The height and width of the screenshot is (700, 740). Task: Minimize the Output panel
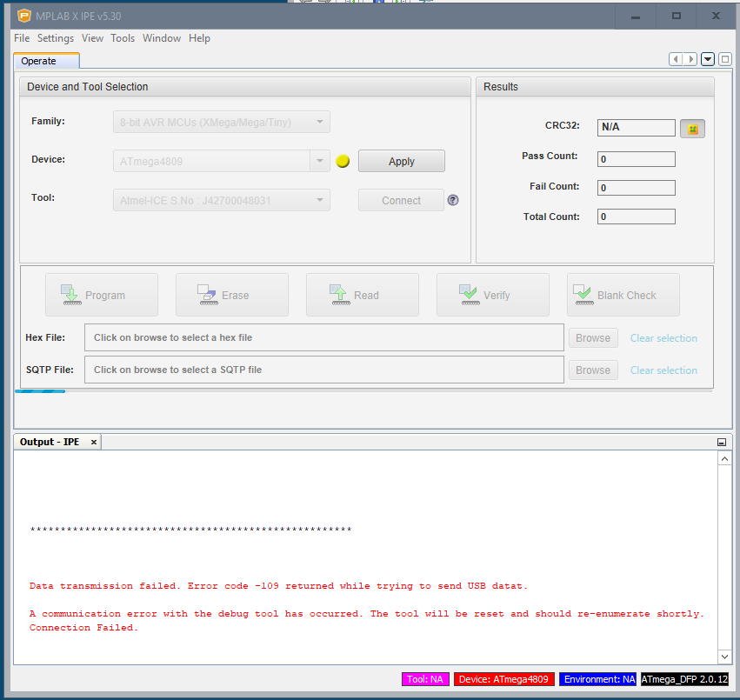(722, 443)
